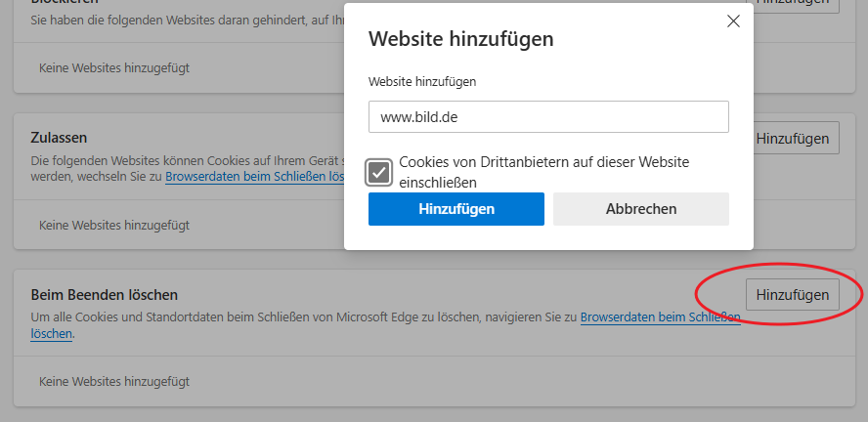
Task: Click Keine Websites hinzugefügt under Blockieren
Action: 114,68
